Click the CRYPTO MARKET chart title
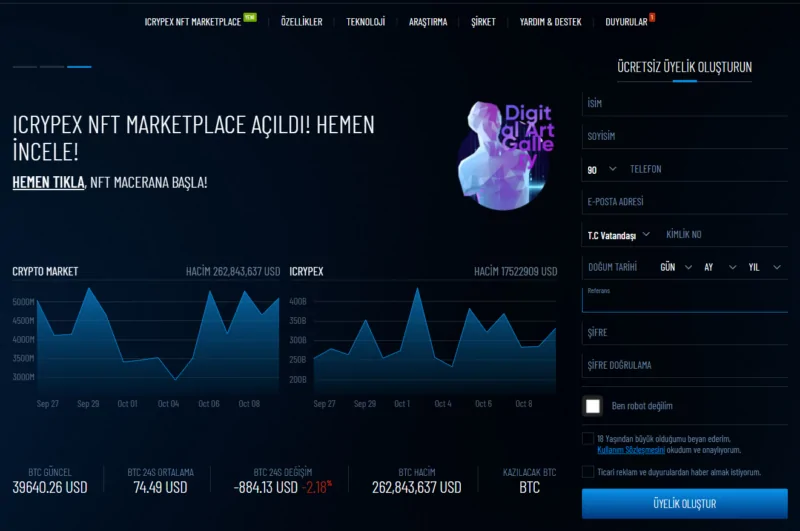The image size is (800, 531). [x=45, y=272]
